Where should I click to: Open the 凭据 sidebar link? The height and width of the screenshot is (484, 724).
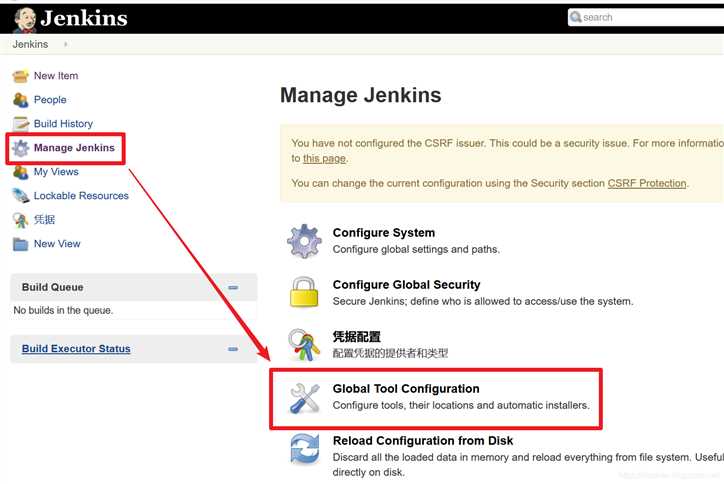coord(44,220)
